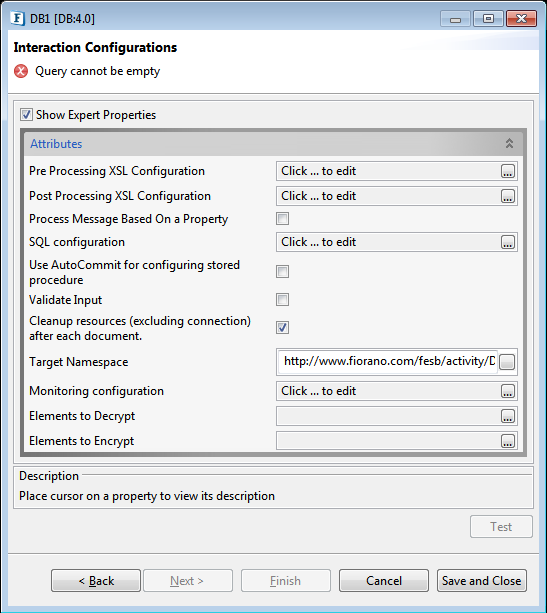Open Post Processing XSL Configuration ellipsis editor
The height and width of the screenshot is (613, 547).
click(508, 196)
